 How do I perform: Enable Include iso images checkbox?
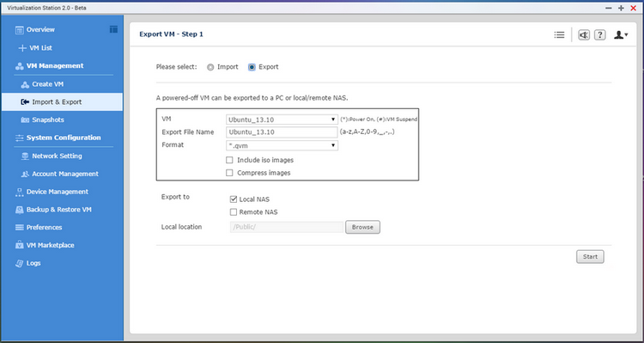click(x=229, y=160)
